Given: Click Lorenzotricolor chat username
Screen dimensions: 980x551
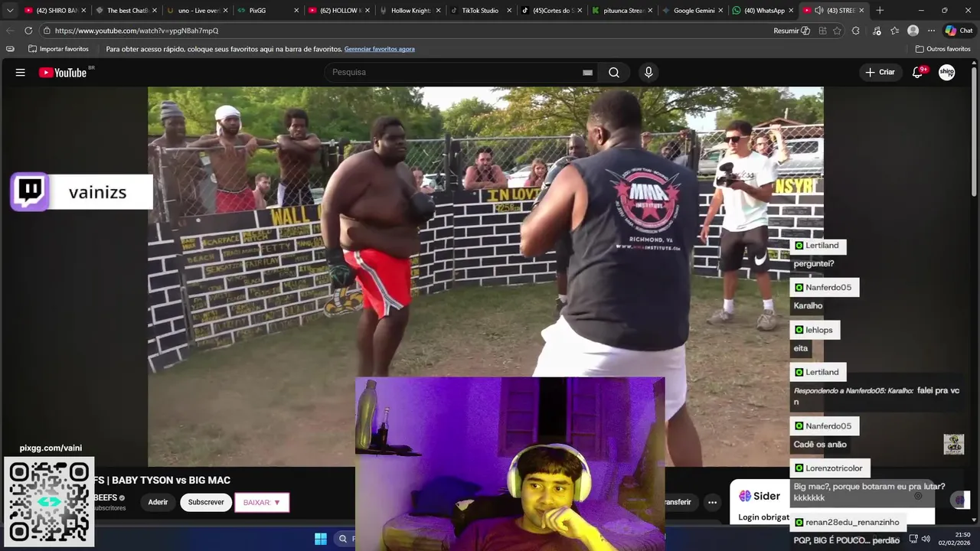Looking at the screenshot, I should point(834,468).
